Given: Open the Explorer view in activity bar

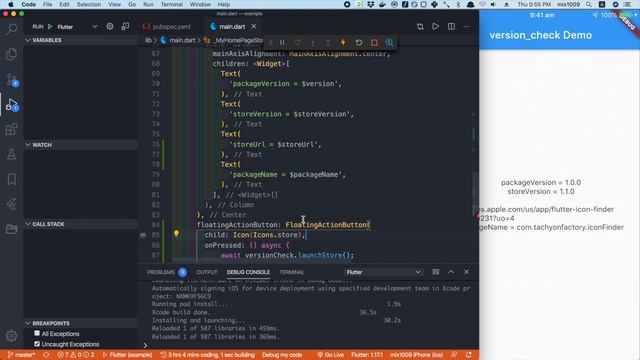Looking at the screenshot, I should point(11,54).
